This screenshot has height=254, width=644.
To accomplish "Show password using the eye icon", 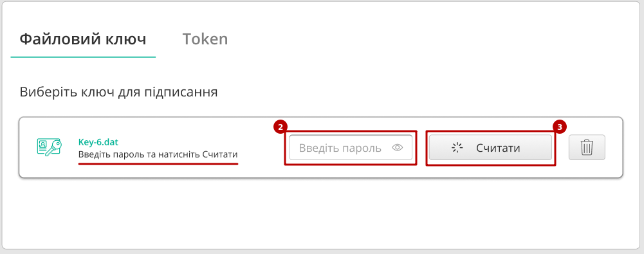I will tap(397, 148).
